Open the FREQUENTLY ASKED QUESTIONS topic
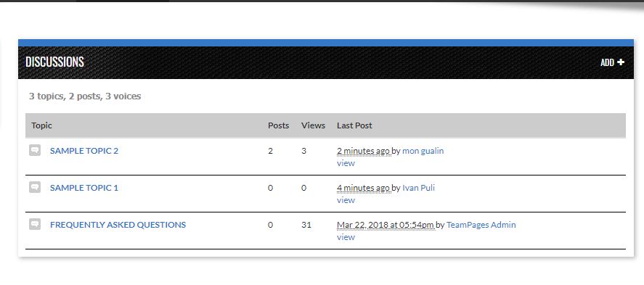 118,225
